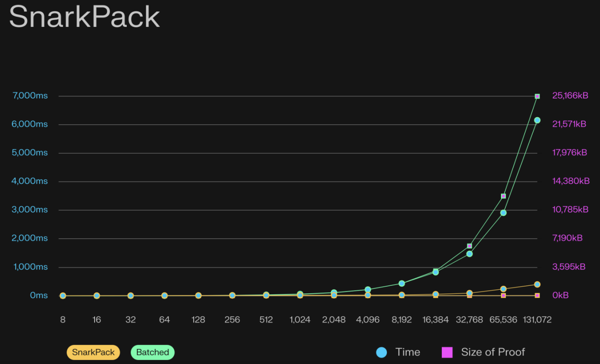
Task: Toggle the SnarkPack legend pill
Action: pos(93,352)
